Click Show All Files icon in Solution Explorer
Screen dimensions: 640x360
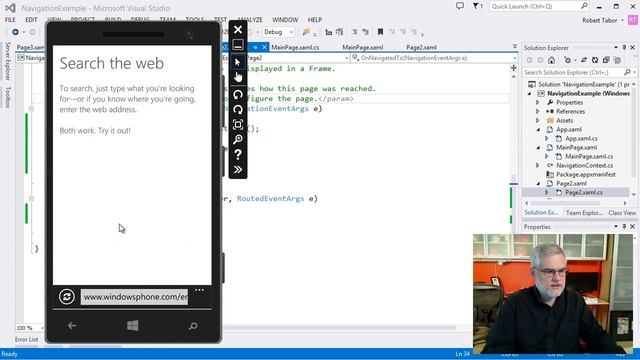[617, 60]
